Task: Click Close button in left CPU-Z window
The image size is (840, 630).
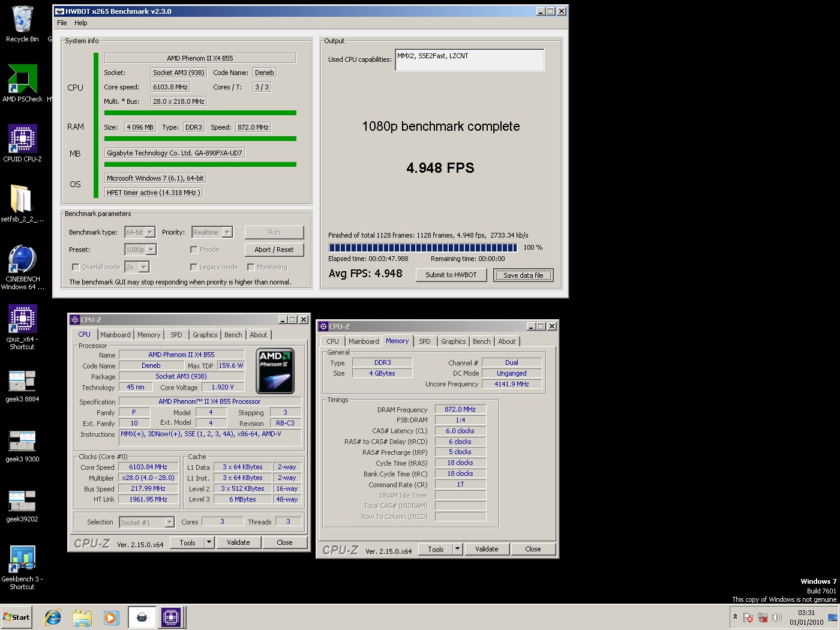Action: point(284,542)
